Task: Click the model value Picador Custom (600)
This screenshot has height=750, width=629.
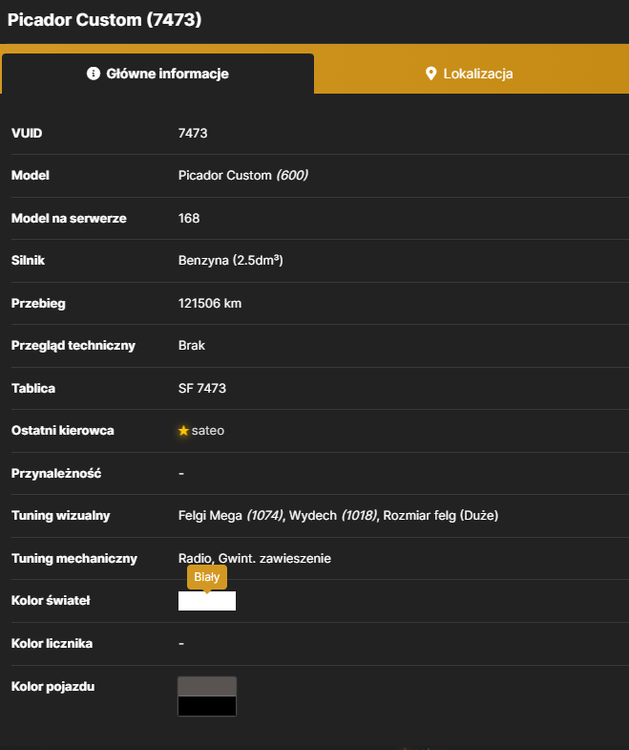Action: (x=243, y=175)
